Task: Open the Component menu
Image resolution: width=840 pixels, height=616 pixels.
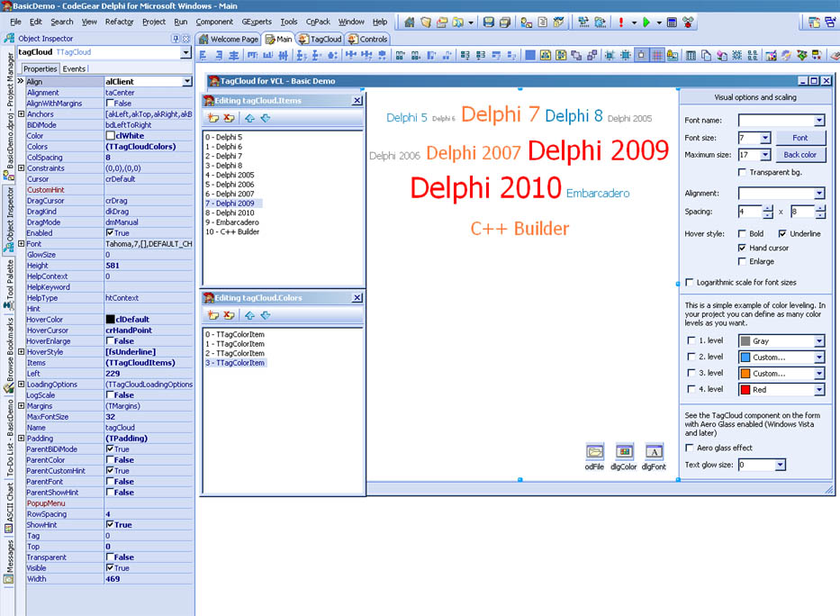Action: [x=214, y=22]
